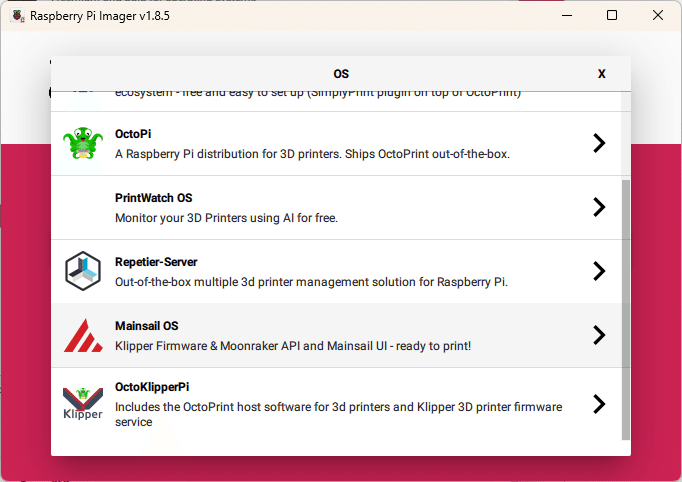Image resolution: width=682 pixels, height=482 pixels.
Task: Click the OctoKlipperPi Klipper logo icon
Action: 83,404
